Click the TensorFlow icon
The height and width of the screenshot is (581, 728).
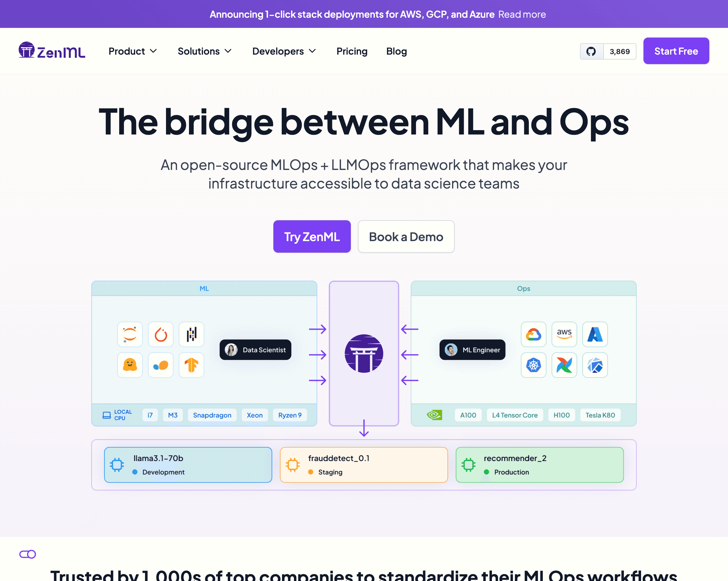coord(192,365)
